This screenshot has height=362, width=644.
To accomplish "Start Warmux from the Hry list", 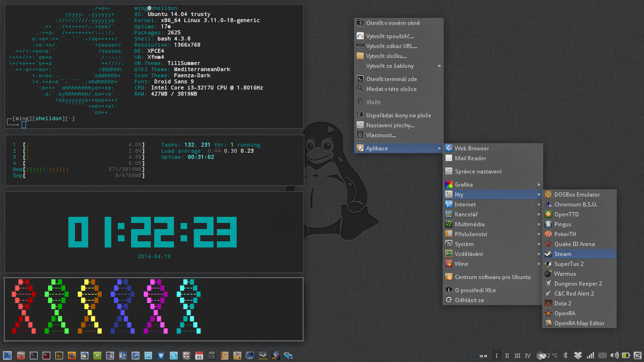I will [x=579, y=273].
